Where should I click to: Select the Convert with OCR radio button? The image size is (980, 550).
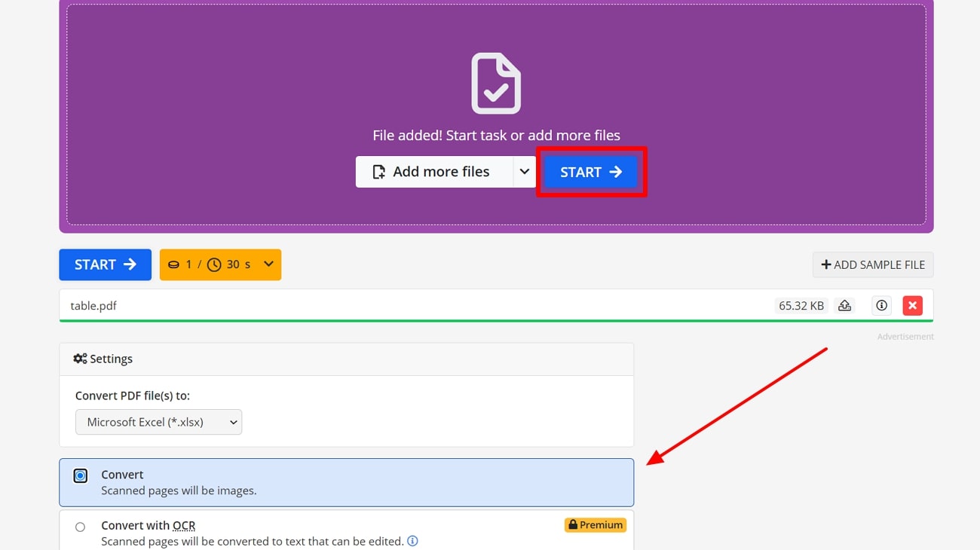[80, 527]
